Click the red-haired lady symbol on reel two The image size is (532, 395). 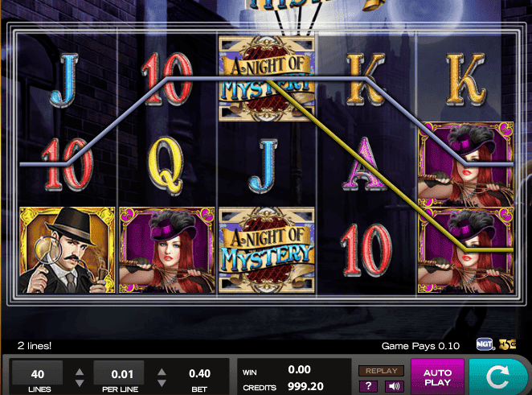167,250
